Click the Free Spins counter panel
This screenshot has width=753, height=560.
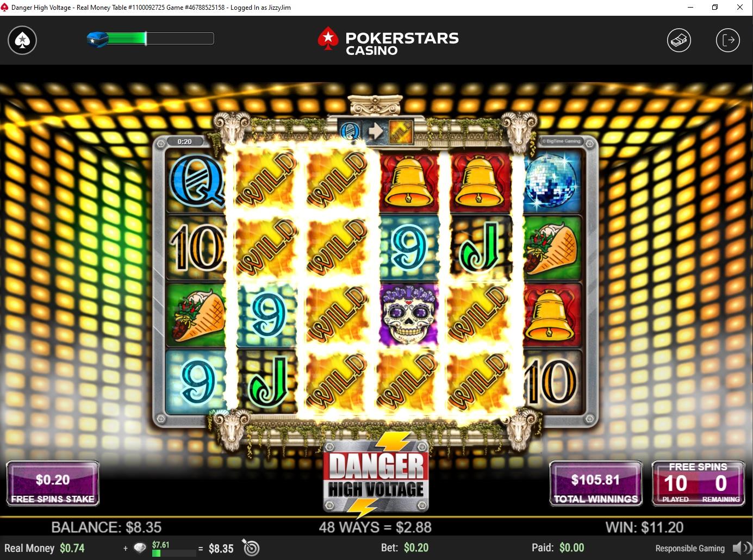point(698,483)
